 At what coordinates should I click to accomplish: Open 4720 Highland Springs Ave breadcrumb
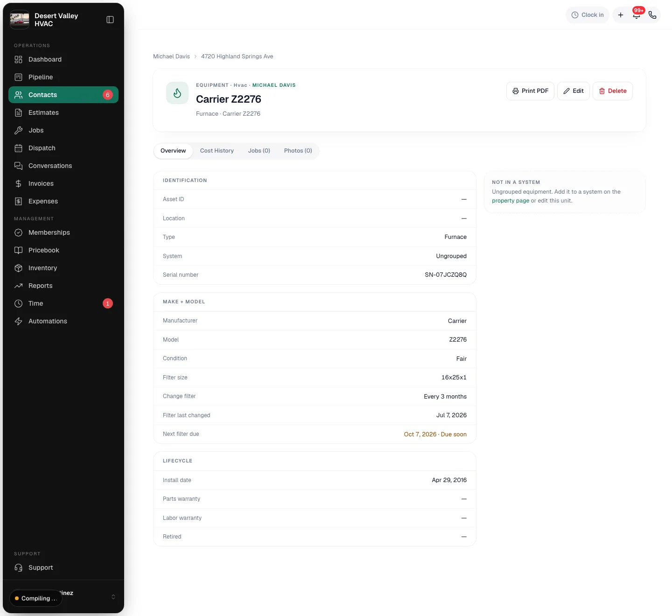pyautogui.click(x=237, y=56)
